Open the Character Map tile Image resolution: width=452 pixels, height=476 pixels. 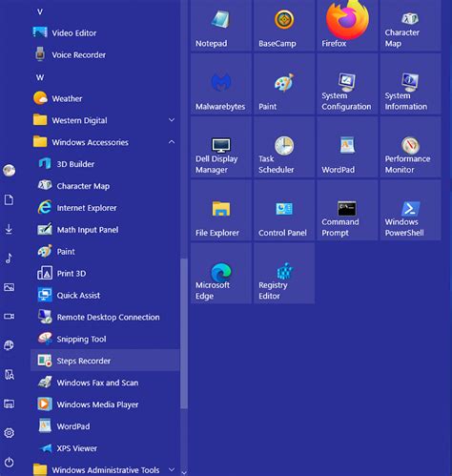coord(410,25)
